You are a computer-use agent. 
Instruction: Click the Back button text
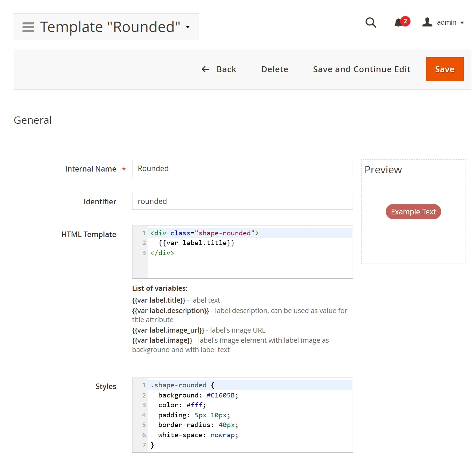click(x=226, y=69)
